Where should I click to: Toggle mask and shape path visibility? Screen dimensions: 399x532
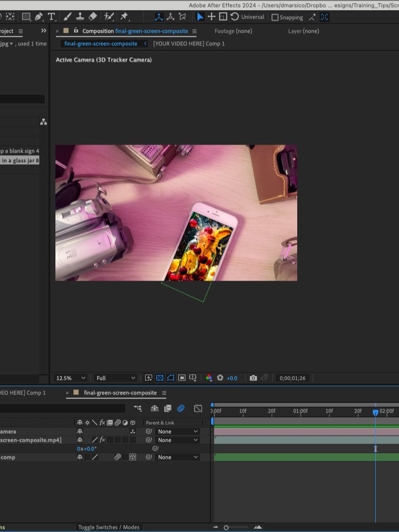(x=171, y=378)
